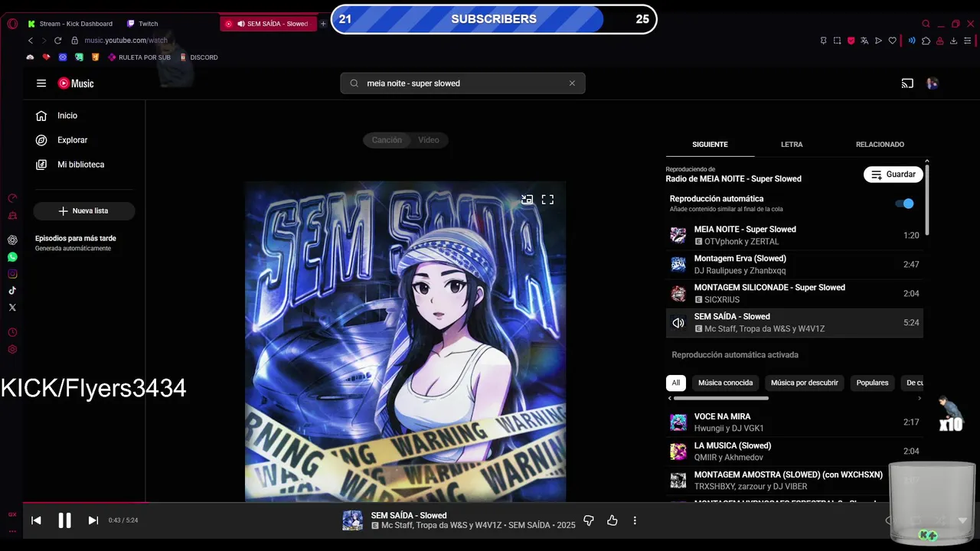
Task: Go back one page in browser
Action: 31,41
